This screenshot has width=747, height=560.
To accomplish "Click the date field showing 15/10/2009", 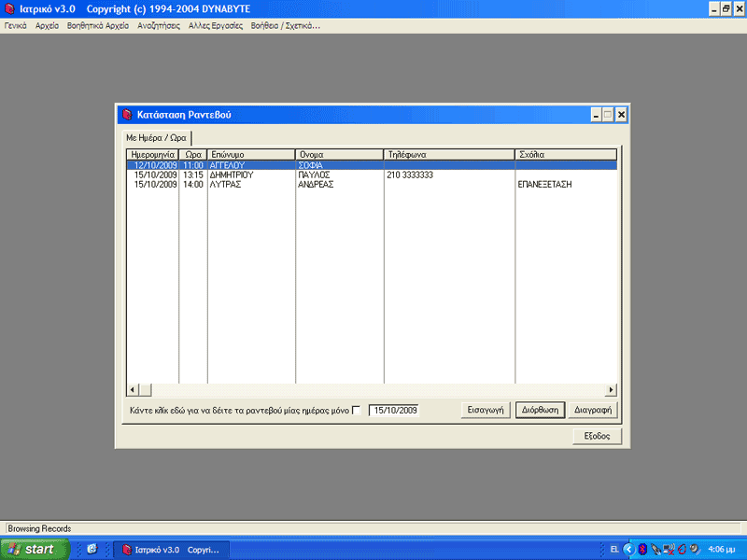I will [x=394, y=410].
